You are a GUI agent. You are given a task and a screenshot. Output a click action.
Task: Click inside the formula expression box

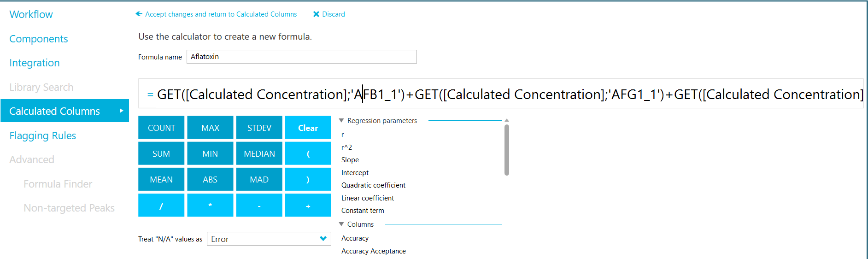tap(501, 94)
